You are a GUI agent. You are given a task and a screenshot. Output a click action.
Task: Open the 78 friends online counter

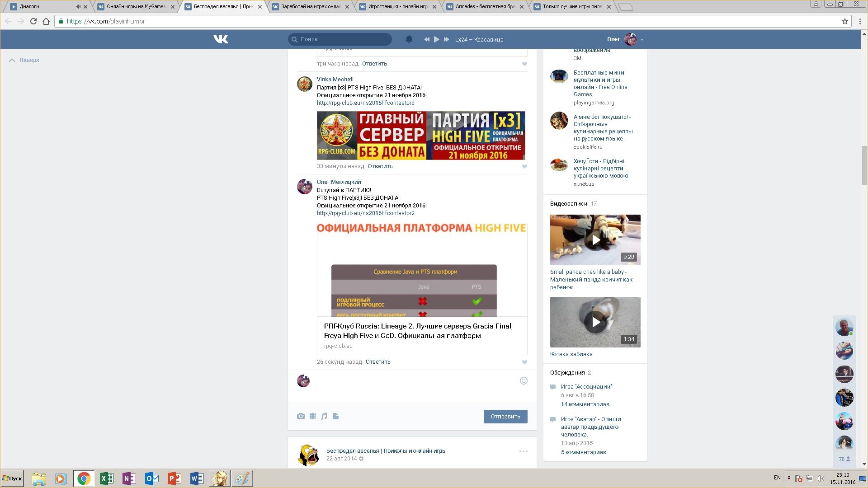tap(844, 459)
